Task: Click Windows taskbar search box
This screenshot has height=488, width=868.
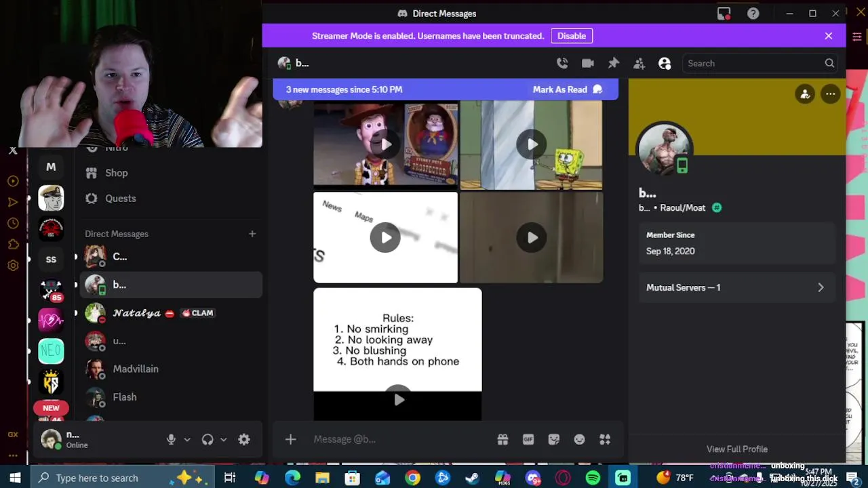Action: click(122, 478)
